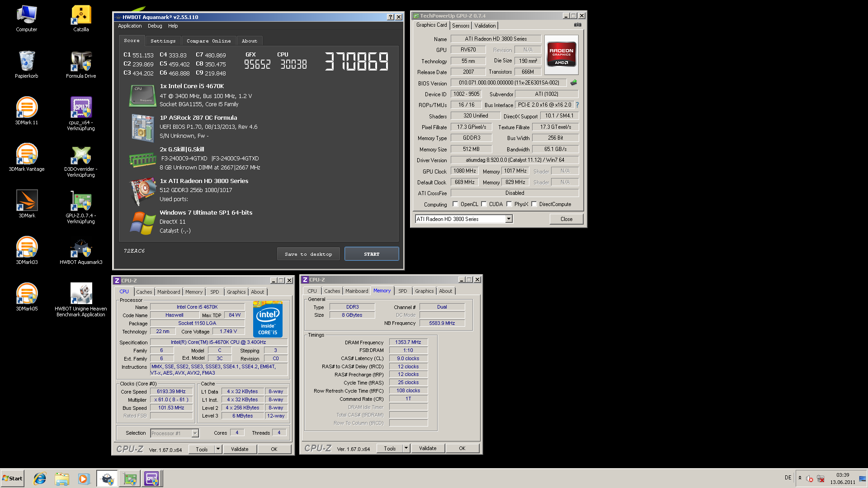
Task: Open the Formula Drive shortcut
Action: tap(81, 65)
